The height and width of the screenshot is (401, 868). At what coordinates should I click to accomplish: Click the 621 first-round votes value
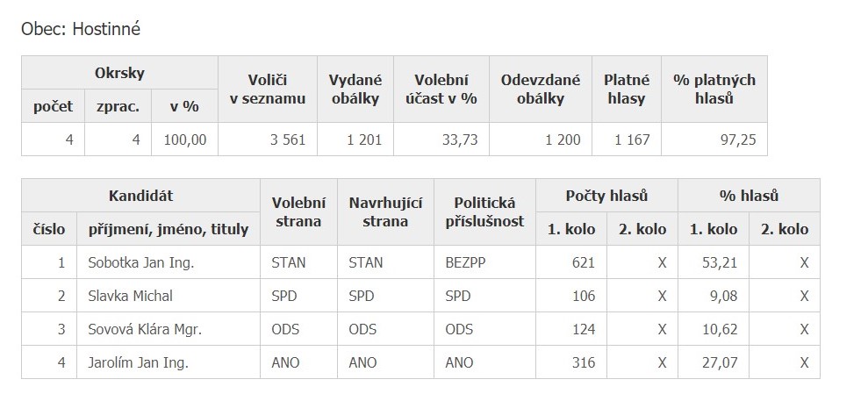(x=582, y=262)
